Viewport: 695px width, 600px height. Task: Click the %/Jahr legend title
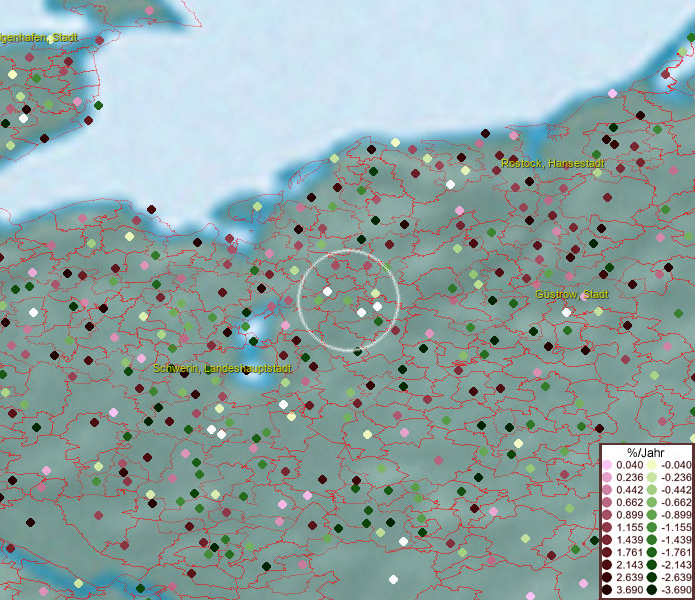click(645, 451)
